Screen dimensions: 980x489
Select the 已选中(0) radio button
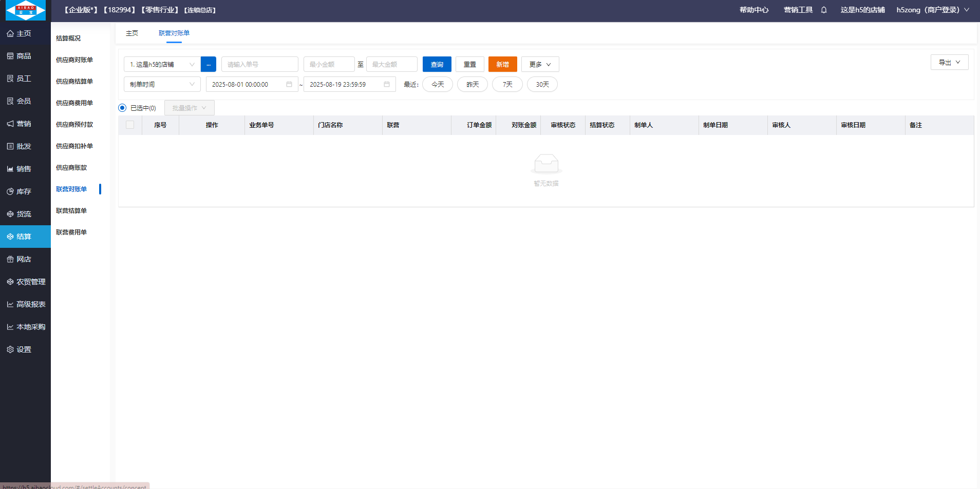(x=122, y=108)
